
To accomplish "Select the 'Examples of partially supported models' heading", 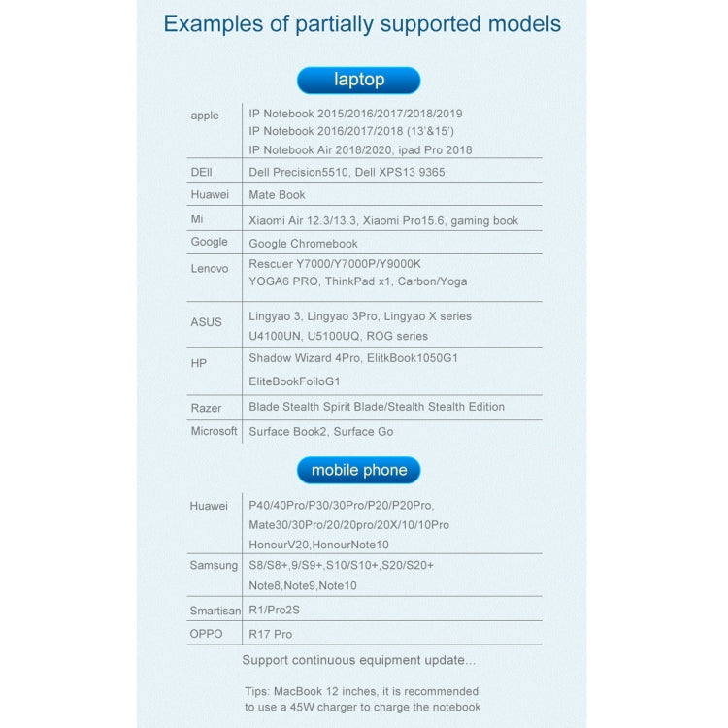I will pyautogui.click(x=362, y=24).
